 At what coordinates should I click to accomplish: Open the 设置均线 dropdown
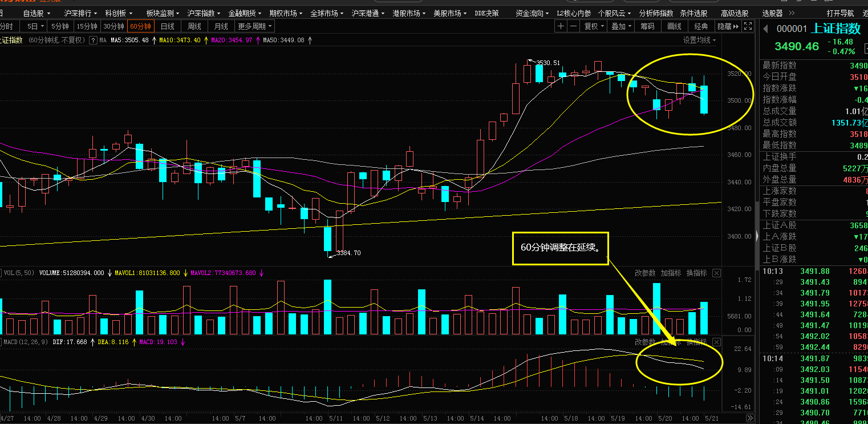click(700, 40)
